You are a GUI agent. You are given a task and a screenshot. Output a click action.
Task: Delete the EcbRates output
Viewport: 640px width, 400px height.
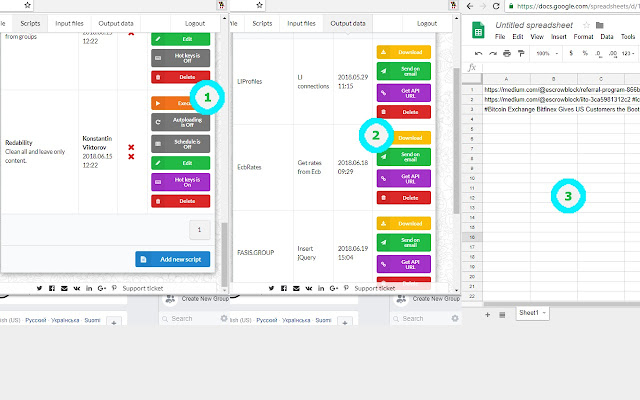pos(404,198)
